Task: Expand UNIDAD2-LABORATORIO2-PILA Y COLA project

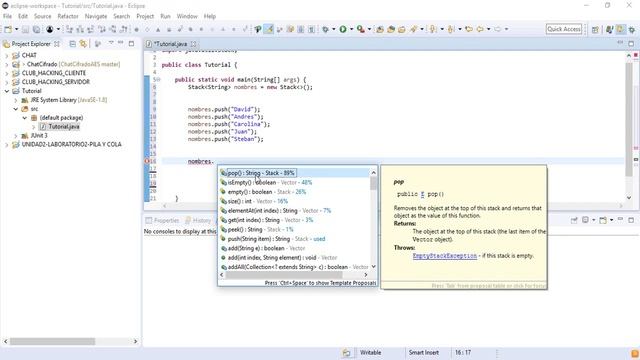Action: click(7, 144)
